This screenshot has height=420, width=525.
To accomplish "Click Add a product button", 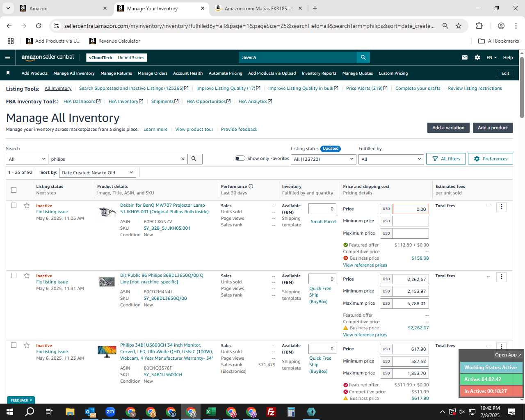I will 493,128.
